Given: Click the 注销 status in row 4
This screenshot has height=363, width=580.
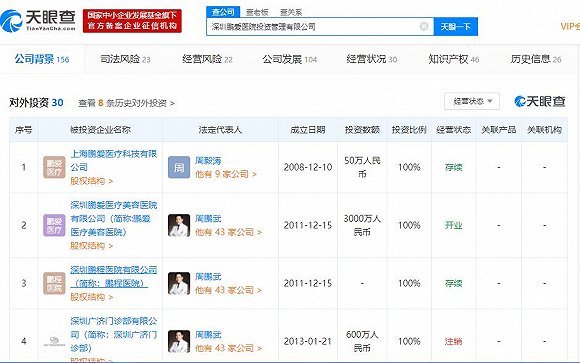Looking at the screenshot, I should tap(453, 341).
